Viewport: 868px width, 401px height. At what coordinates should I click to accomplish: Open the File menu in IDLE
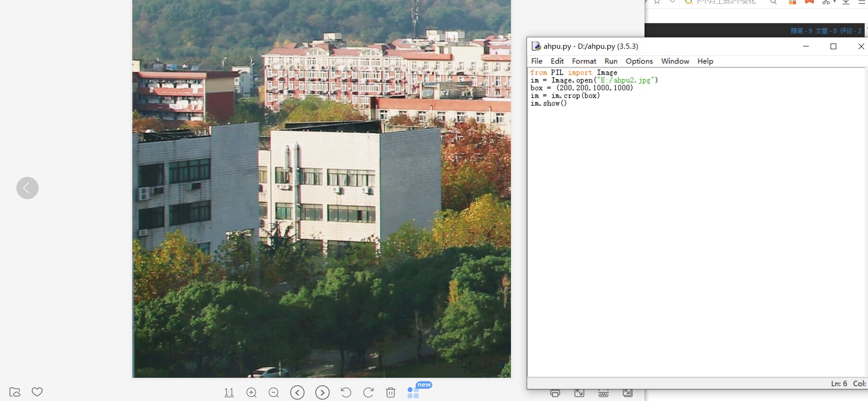pyautogui.click(x=537, y=61)
